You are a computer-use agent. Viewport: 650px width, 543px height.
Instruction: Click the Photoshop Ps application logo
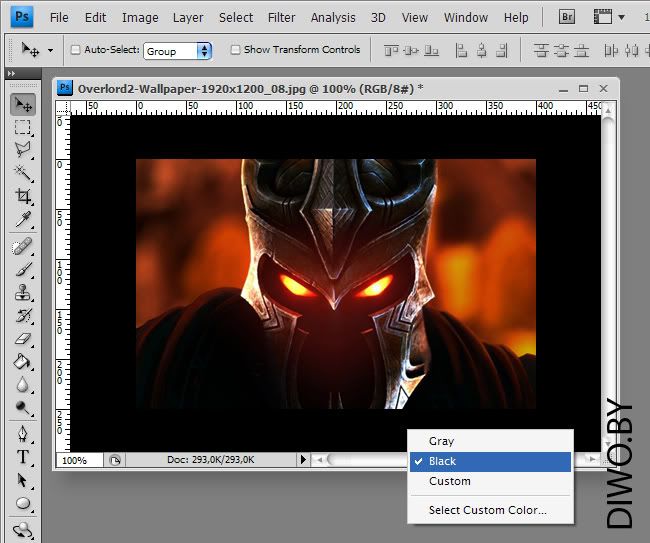22,17
